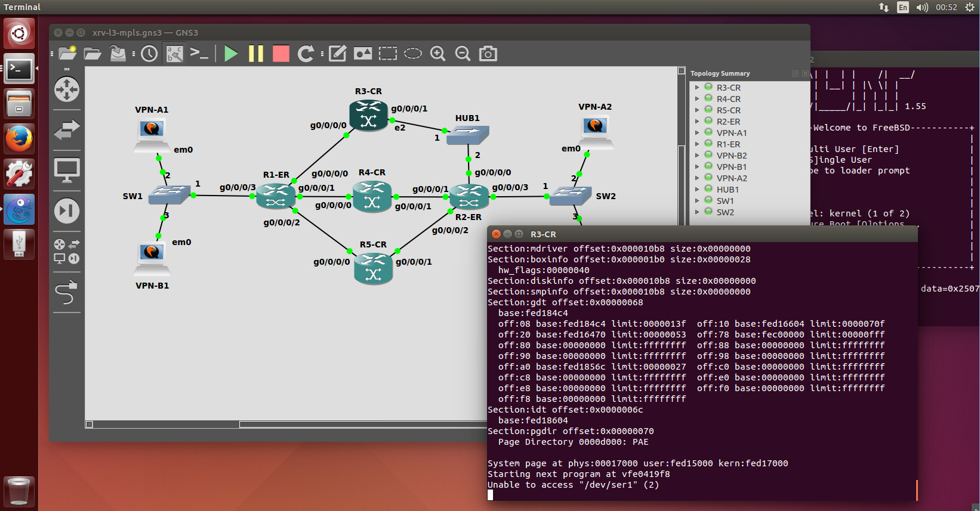980x511 pixels.
Task: Select SW2 switch node on canvas
Action: [x=571, y=196]
